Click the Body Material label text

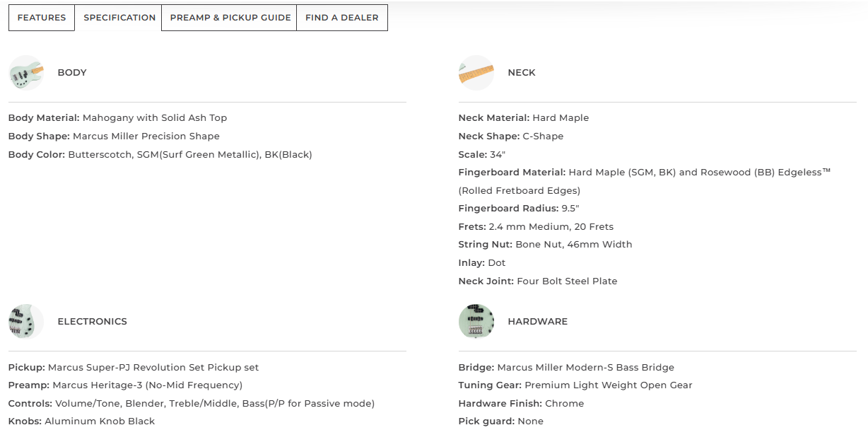(44, 118)
